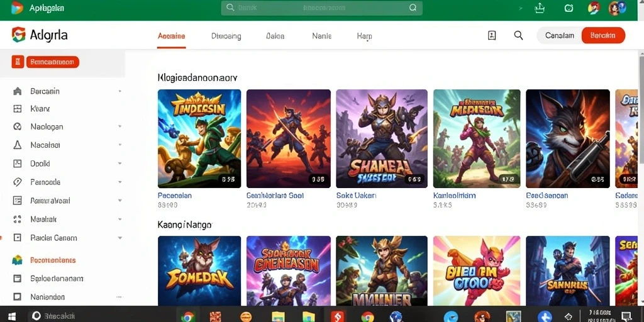The image size is (644, 322).
Task: Click the page vertical scrollbar
Action: (x=641, y=111)
